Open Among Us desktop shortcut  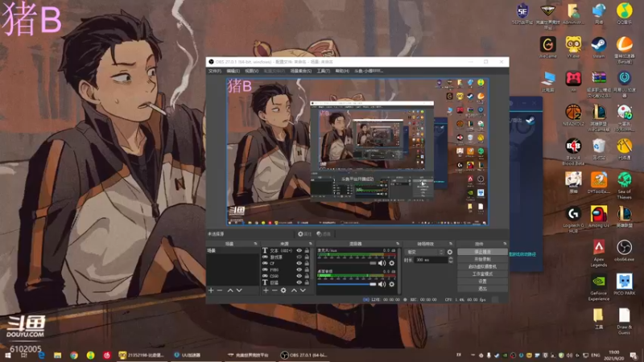tap(598, 216)
